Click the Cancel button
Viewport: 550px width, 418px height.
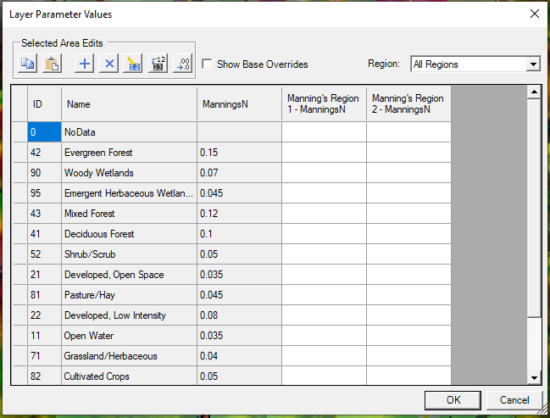(514, 400)
